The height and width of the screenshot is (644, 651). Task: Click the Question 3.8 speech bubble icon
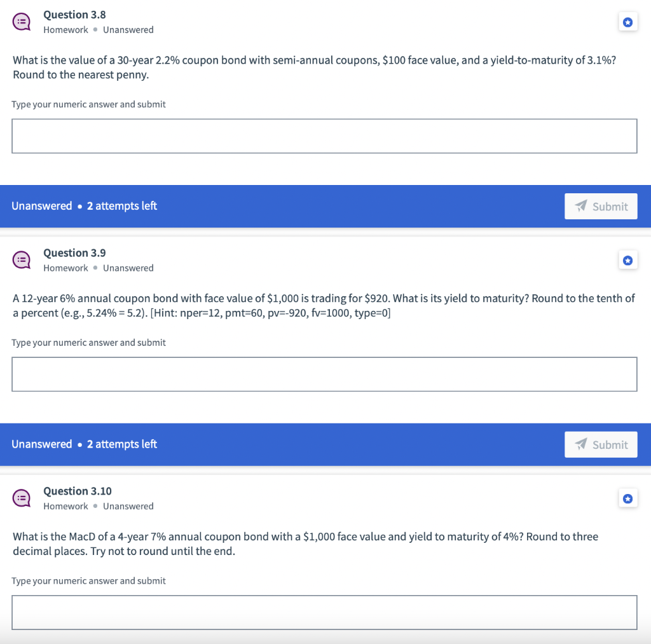pyautogui.click(x=21, y=22)
